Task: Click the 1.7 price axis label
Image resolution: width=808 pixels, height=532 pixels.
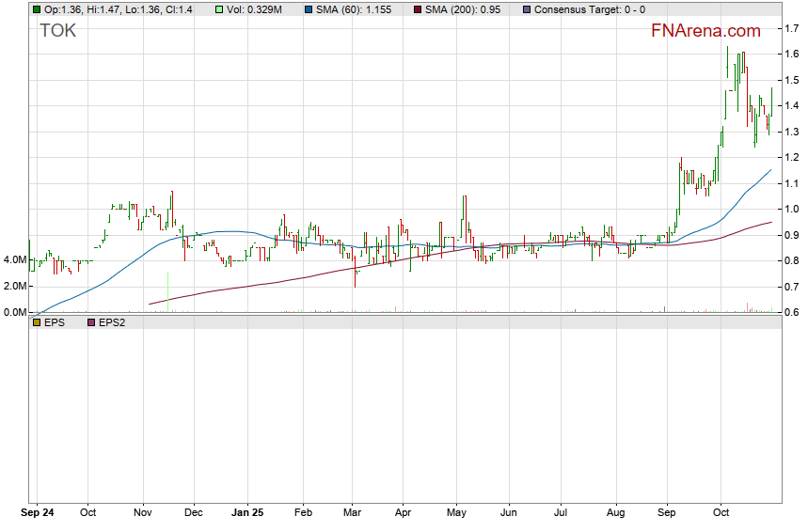Action: 793,30
